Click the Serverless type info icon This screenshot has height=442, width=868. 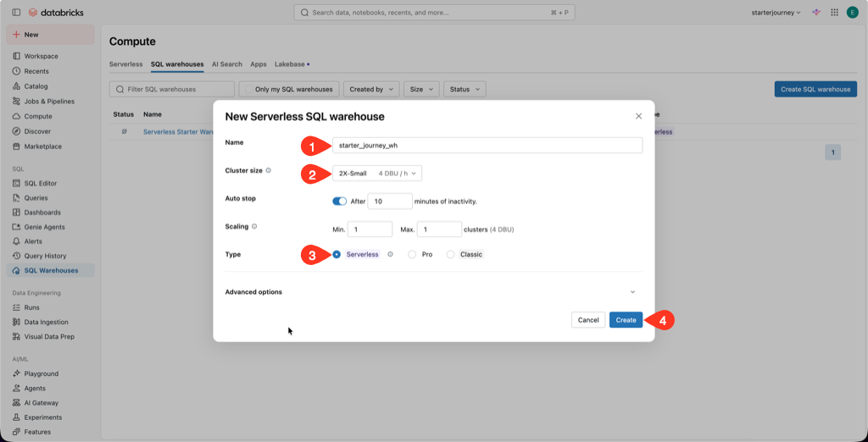coord(390,255)
